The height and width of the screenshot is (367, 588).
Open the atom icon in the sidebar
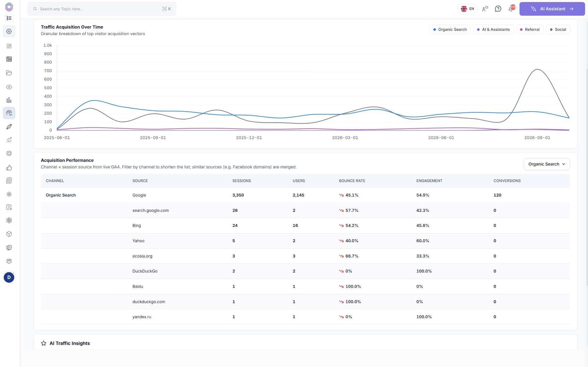coord(9,220)
